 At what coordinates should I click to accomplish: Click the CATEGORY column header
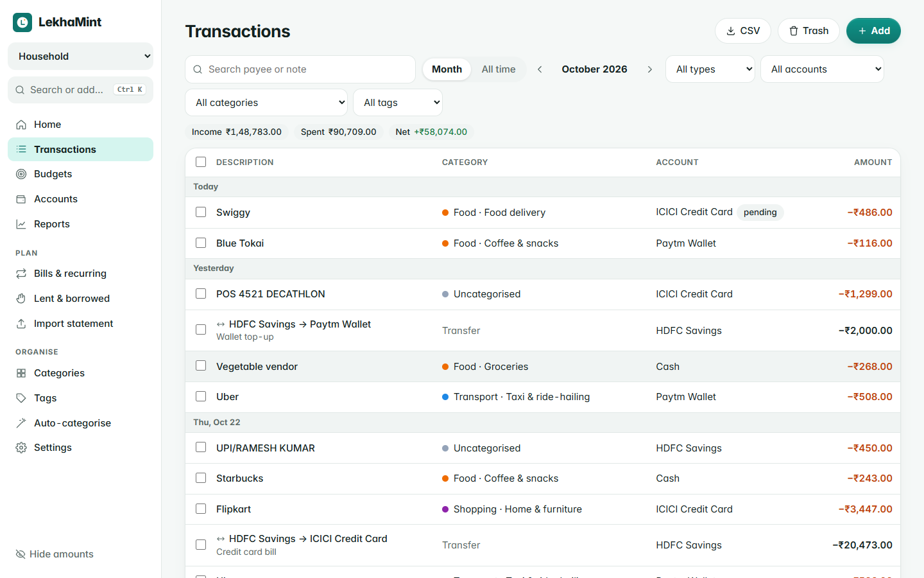(x=465, y=162)
